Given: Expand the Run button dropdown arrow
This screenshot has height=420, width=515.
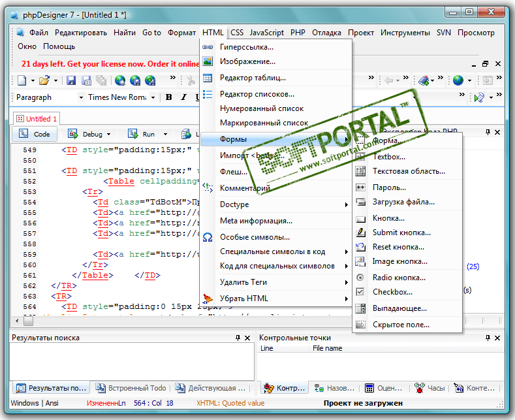Looking at the screenshot, I should click(x=165, y=134).
